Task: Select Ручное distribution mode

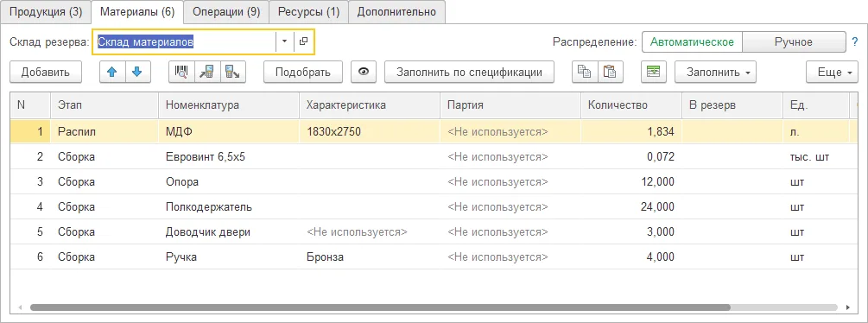Action: [794, 42]
